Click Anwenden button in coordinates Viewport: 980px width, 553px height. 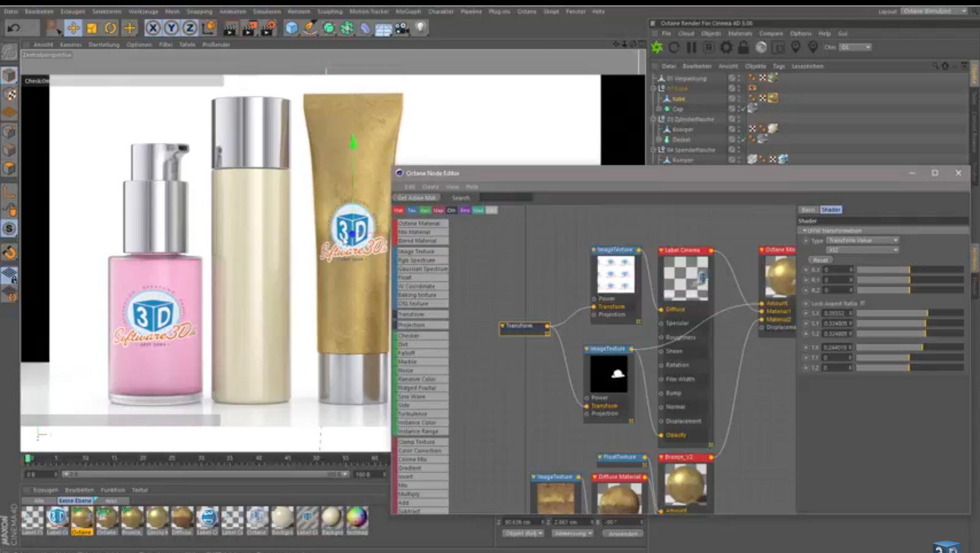click(x=624, y=533)
